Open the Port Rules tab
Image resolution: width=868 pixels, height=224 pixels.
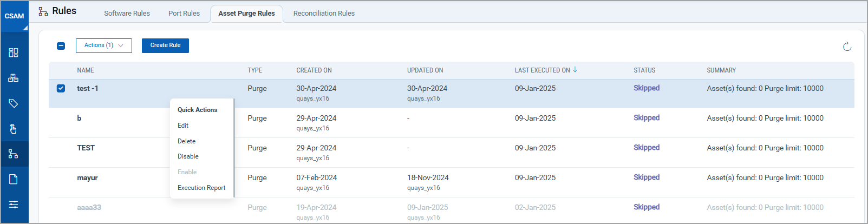pyautogui.click(x=184, y=13)
